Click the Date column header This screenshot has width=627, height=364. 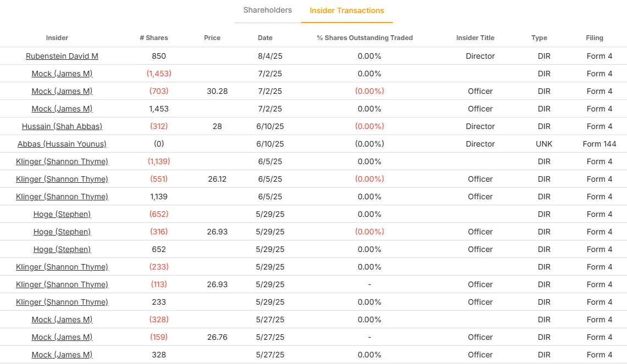click(x=265, y=38)
